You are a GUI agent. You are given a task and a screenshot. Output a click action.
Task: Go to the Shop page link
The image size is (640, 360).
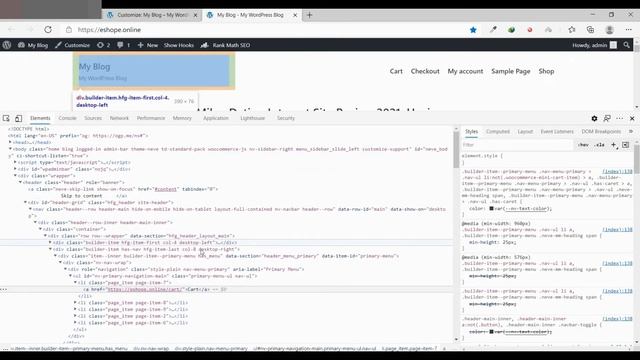(x=546, y=71)
